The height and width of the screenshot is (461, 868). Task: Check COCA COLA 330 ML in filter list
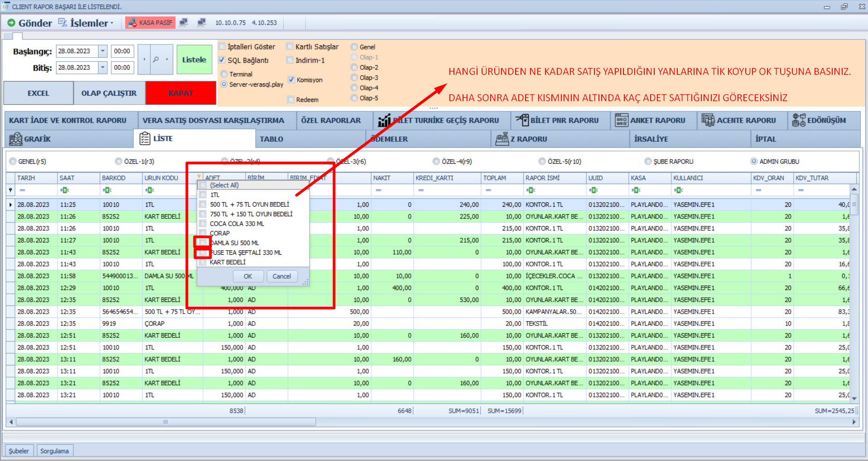[203, 223]
